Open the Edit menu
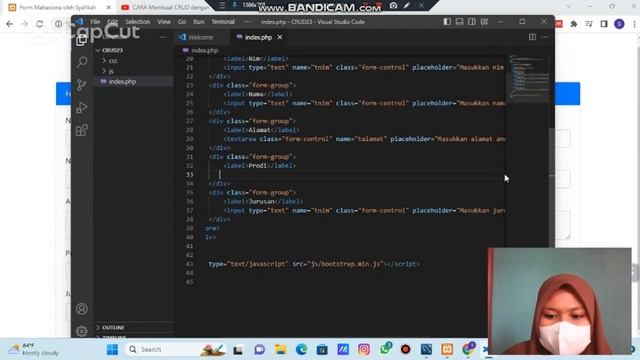The width and height of the screenshot is (640, 360). point(113,22)
